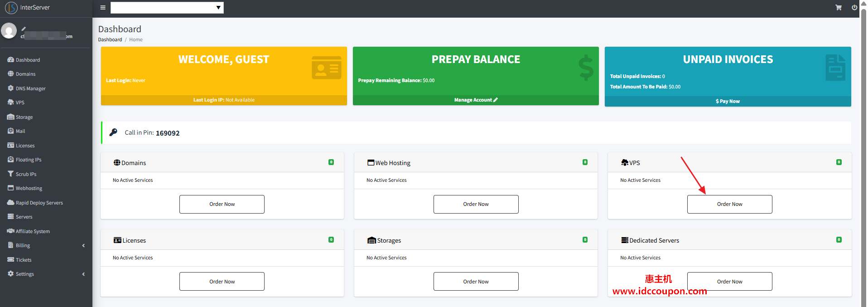868x307 pixels.
Task: Click the Webhosting window sidebar icon
Action: coord(10,188)
